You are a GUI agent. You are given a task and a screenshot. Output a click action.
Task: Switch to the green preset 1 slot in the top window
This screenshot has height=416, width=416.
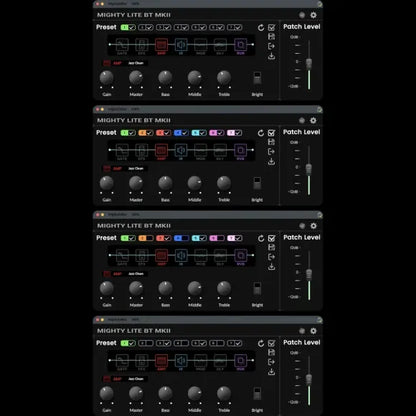coord(125,27)
